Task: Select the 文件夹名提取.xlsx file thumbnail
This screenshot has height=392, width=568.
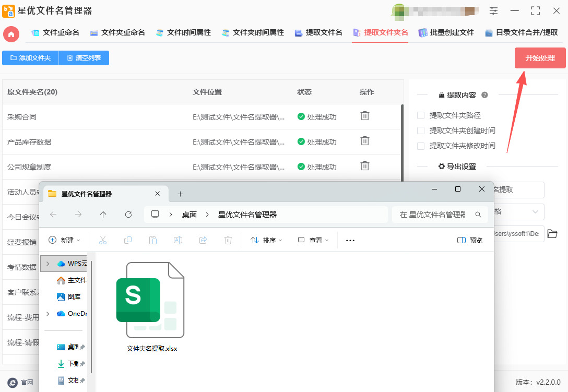Action: coord(150,301)
